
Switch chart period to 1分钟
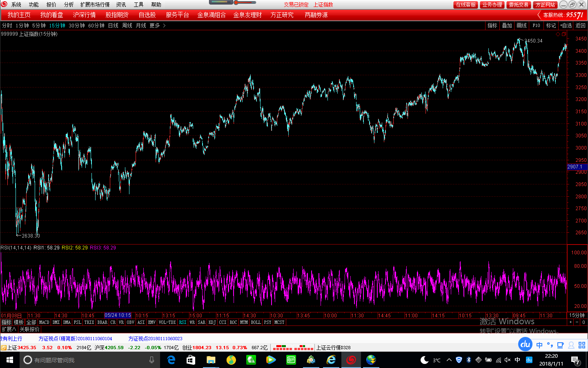click(x=22, y=25)
